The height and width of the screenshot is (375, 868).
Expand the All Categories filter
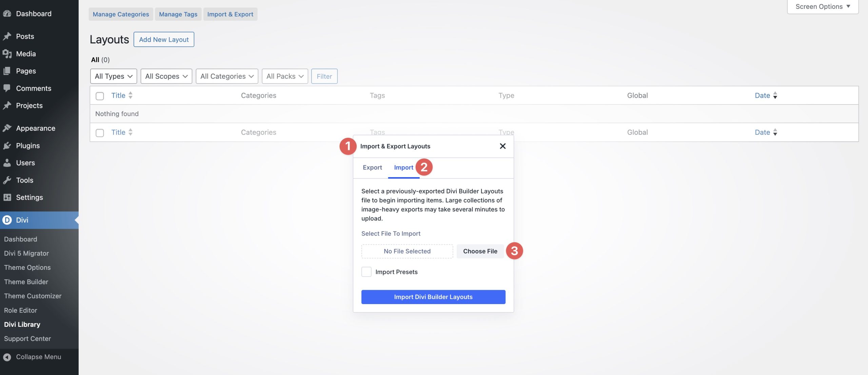(226, 76)
